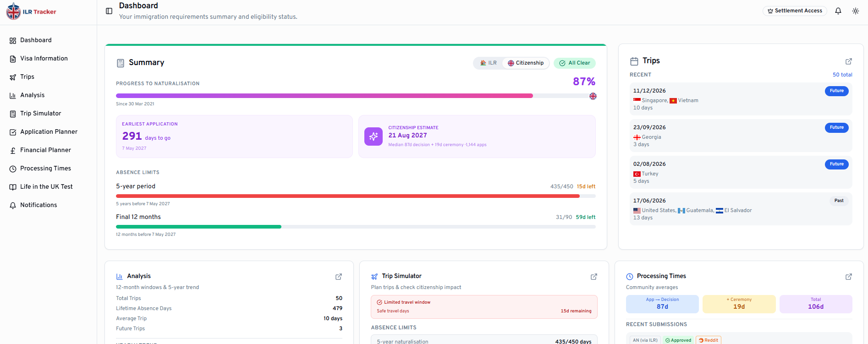Click the Summary calculator icon

121,63
